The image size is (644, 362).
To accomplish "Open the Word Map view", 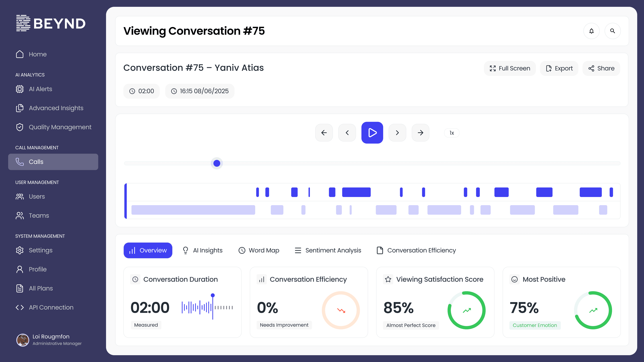I will coord(259,250).
